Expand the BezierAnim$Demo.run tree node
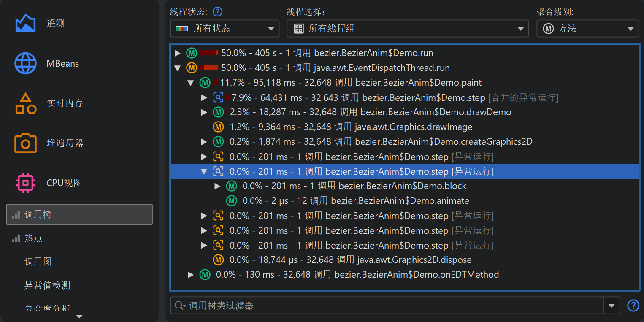 [x=177, y=53]
